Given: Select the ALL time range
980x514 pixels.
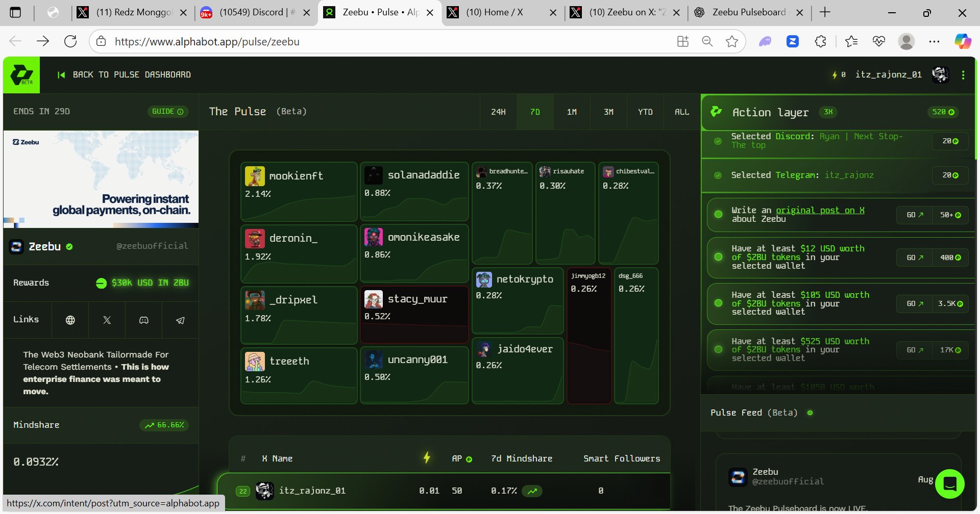Looking at the screenshot, I should click(682, 112).
